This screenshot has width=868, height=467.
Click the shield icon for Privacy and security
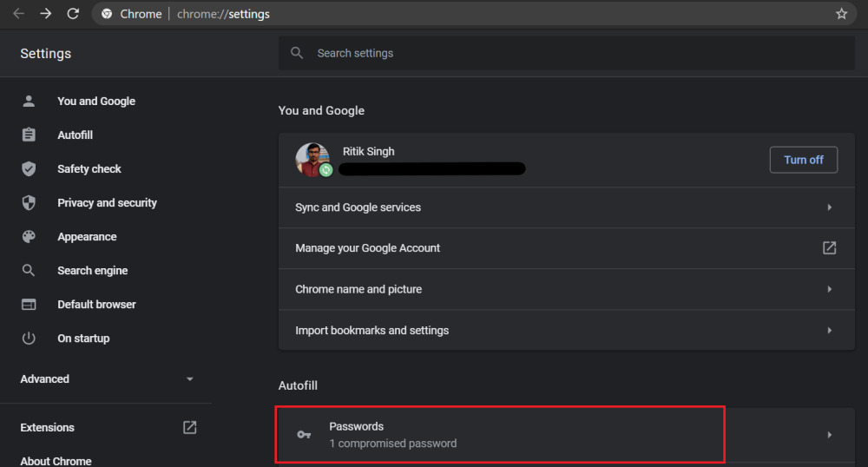(29, 202)
